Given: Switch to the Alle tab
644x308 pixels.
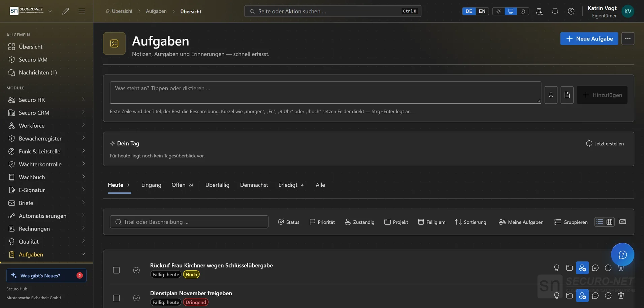Looking at the screenshot, I should click(320, 185).
